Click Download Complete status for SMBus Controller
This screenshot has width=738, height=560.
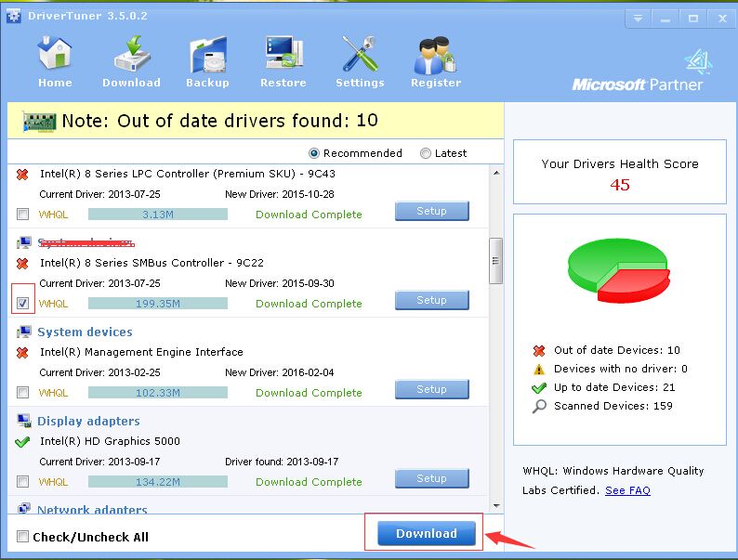tap(309, 304)
